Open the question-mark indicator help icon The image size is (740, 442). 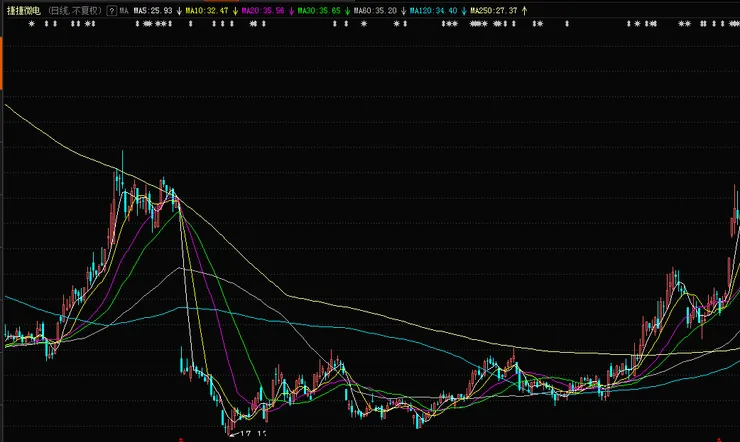111,10
